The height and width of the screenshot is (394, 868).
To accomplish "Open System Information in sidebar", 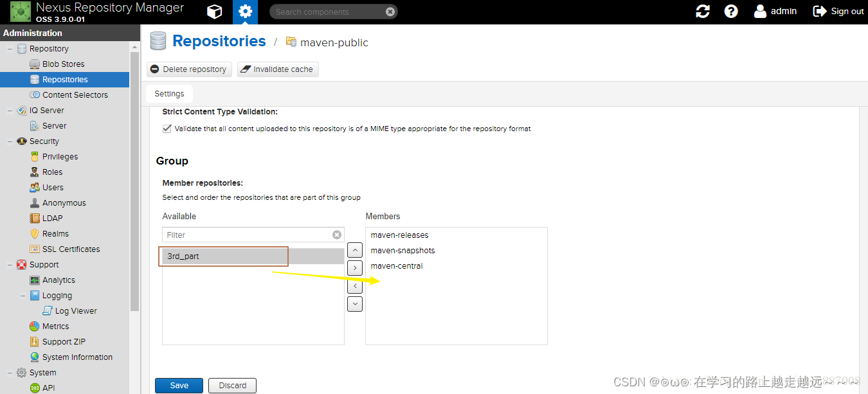I will coord(77,357).
